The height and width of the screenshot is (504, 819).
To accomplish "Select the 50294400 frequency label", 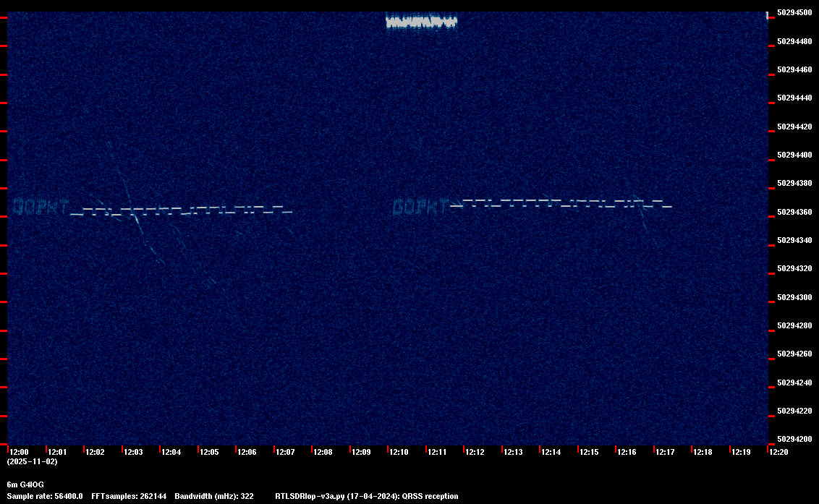I will [x=794, y=155].
